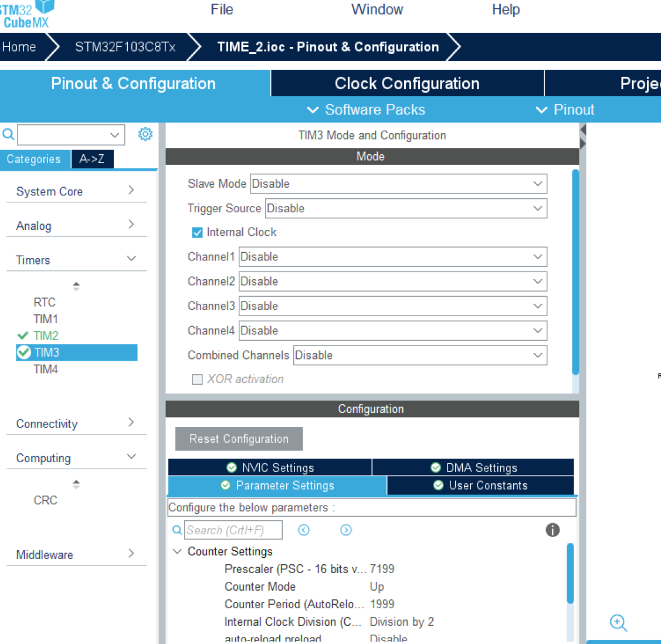661x644 pixels.
Task: Click the STM32F103C8Tx breadcrumb
Action: (x=125, y=47)
